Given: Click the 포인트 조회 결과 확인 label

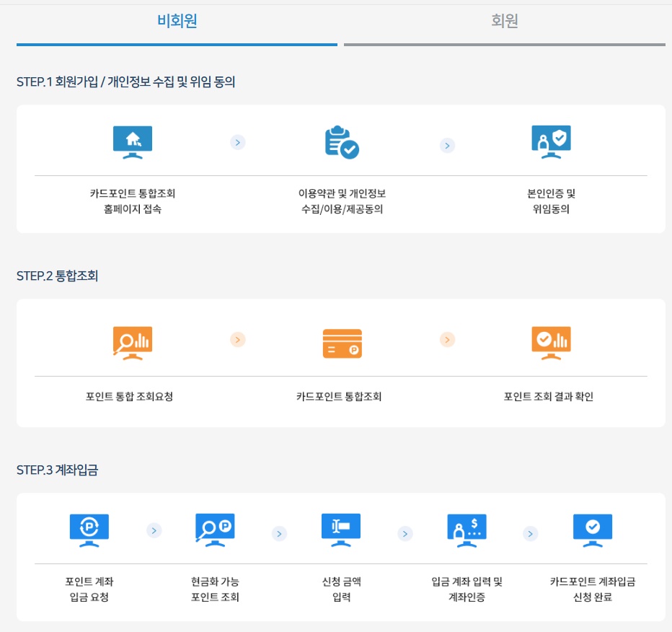Looking at the screenshot, I should tap(549, 396).
